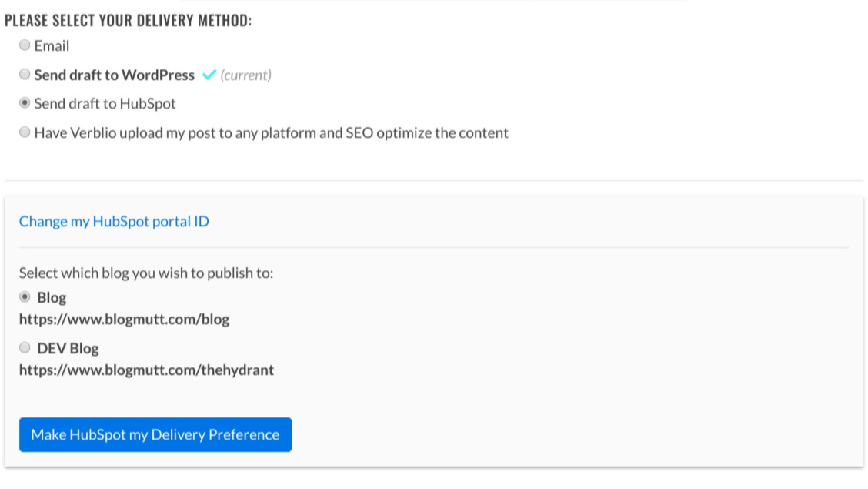Screen dimensions: 868x489
Task: Click the italic (current) indicator text
Action: [x=245, y=75]
